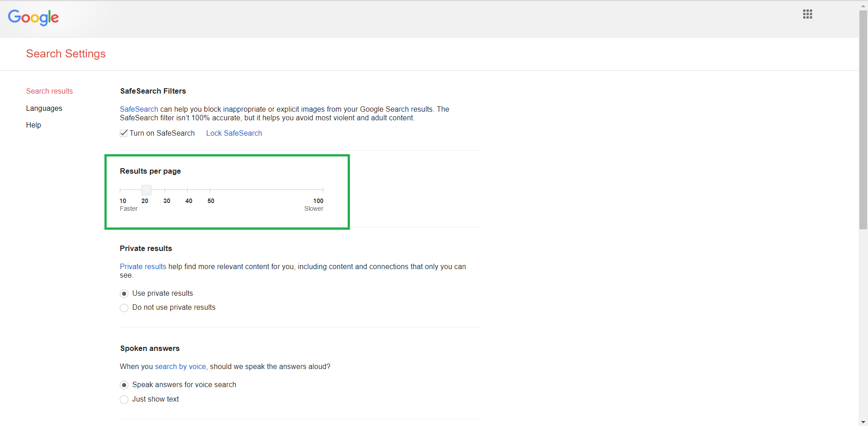Open the search by voice link

(180, 366)
